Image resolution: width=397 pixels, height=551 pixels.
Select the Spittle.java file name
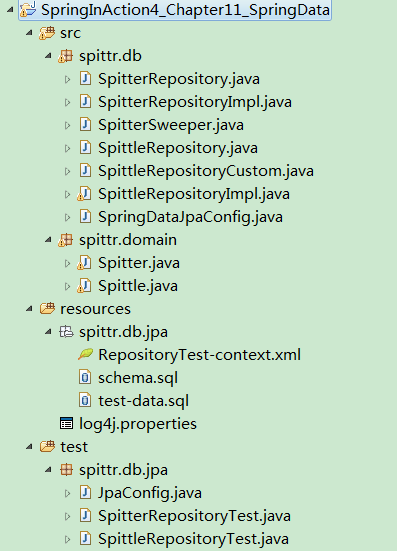[x=138, y=286]
